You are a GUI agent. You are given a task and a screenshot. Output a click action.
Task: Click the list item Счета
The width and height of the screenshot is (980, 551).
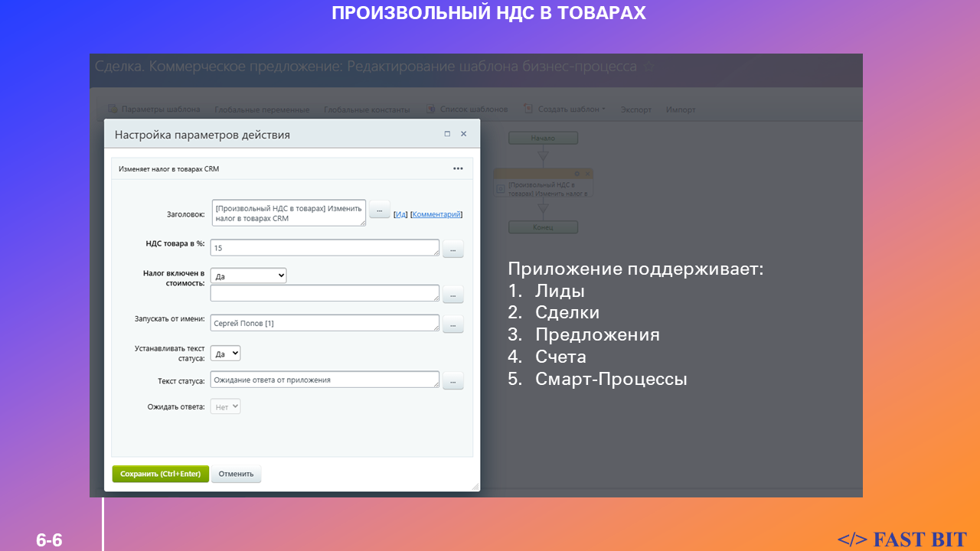tap(560, 357)
